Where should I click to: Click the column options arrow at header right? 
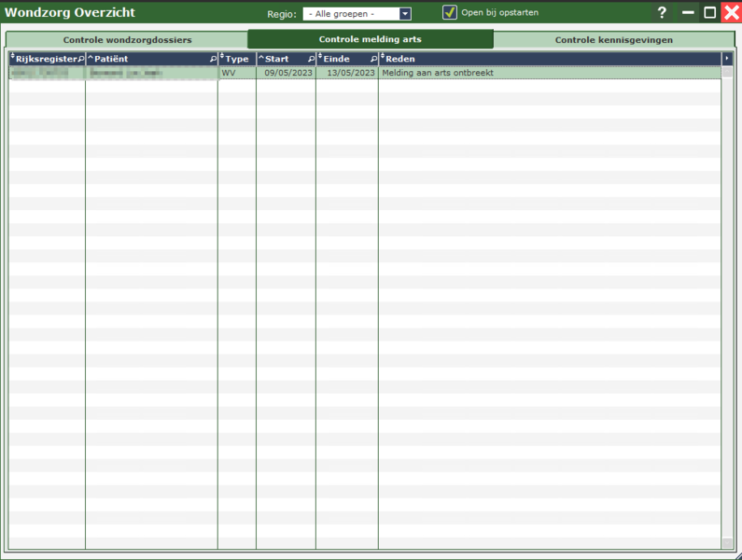(x=727, y=59)
